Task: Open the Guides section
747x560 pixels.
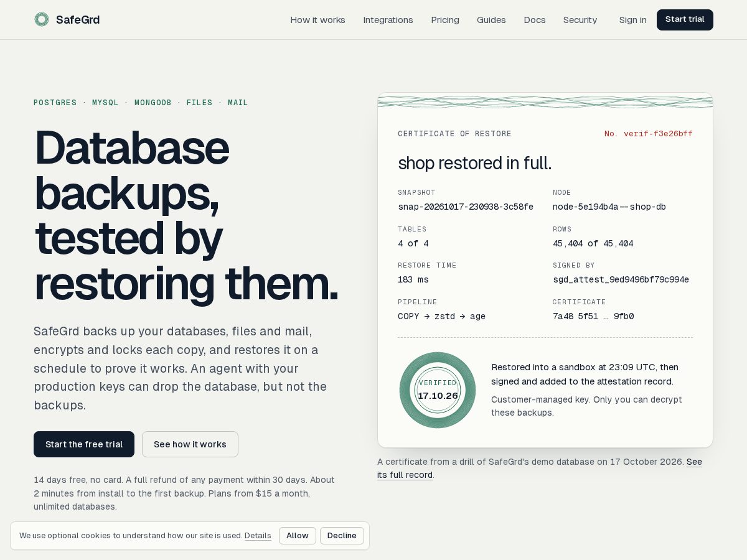Action: 491,20
